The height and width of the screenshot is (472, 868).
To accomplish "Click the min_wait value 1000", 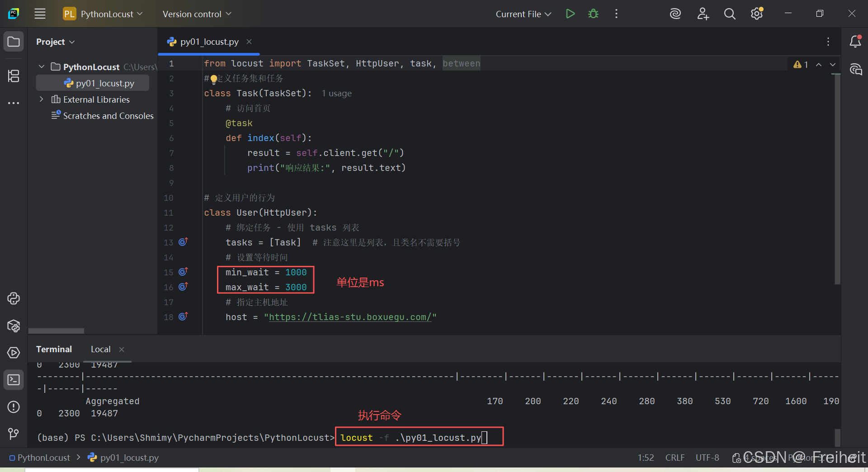I will pyautogui.click(x=296, y=272).
